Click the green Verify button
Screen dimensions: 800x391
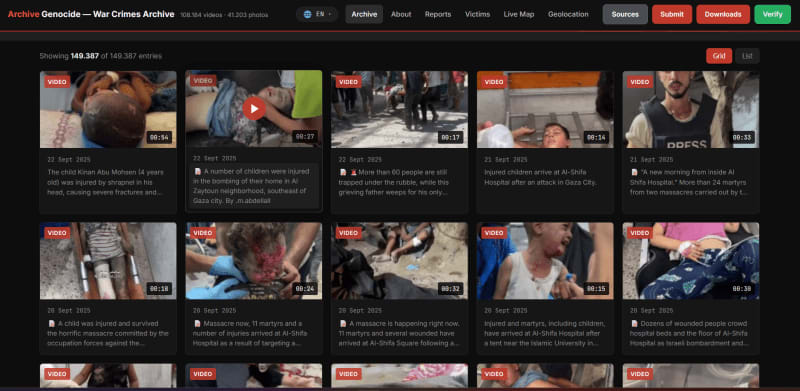[772, 14]
